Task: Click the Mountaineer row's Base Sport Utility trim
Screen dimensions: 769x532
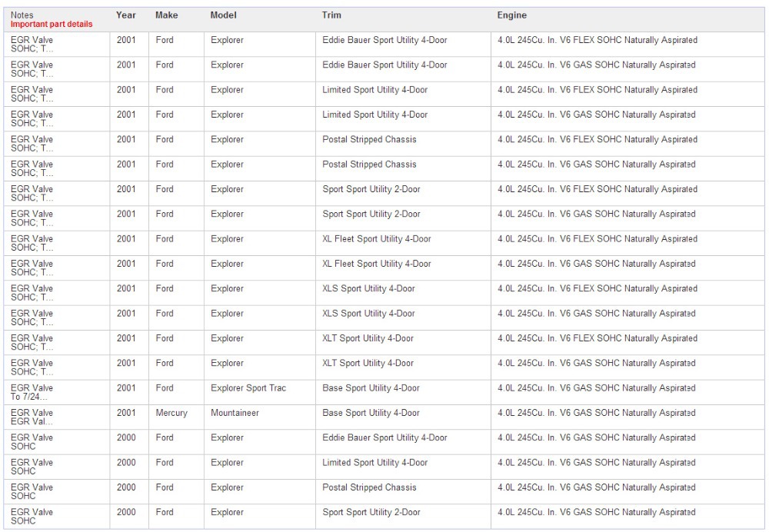Action: point(371,413)
